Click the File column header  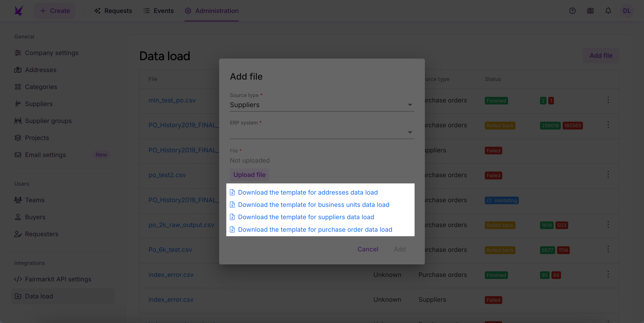tap(153, 79)
